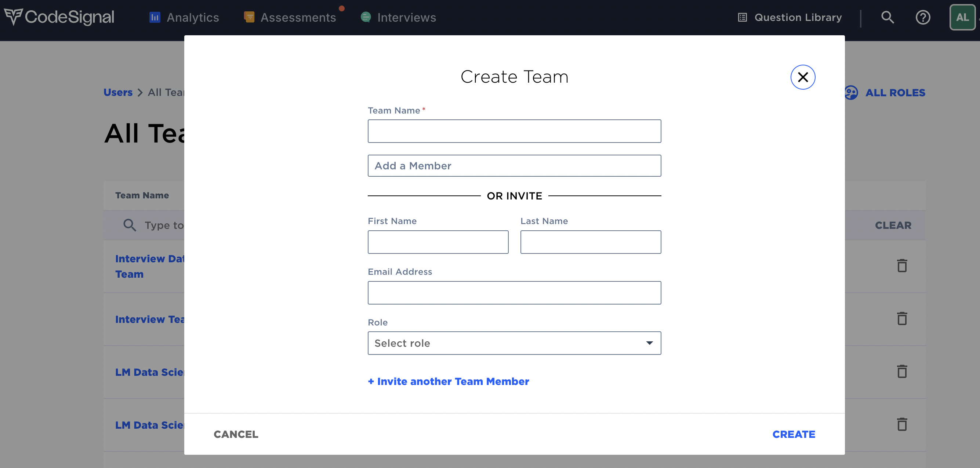This screenshot has width=980, height=468.
Task: Open the second LM Data Science team link
Action: pos(149,425)
